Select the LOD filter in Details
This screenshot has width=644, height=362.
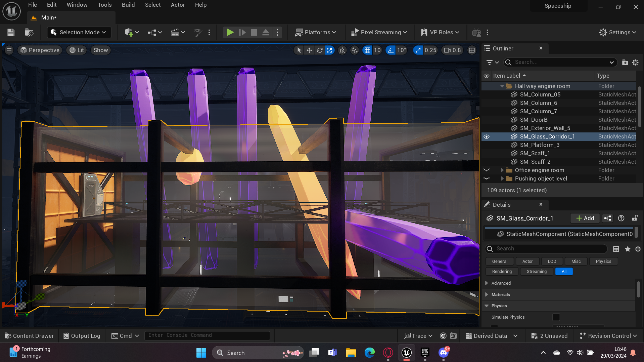click(x=552, y=261)
